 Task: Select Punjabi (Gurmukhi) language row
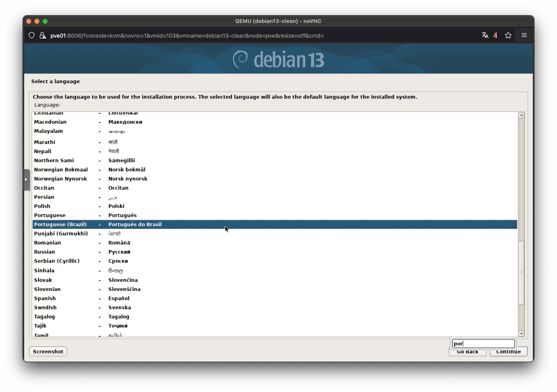275,233
